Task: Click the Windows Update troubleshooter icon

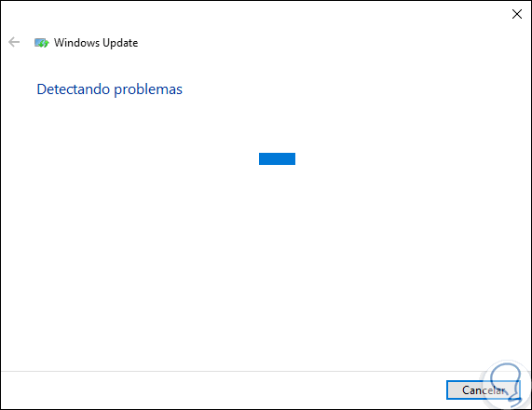Action: coord(41,43)
